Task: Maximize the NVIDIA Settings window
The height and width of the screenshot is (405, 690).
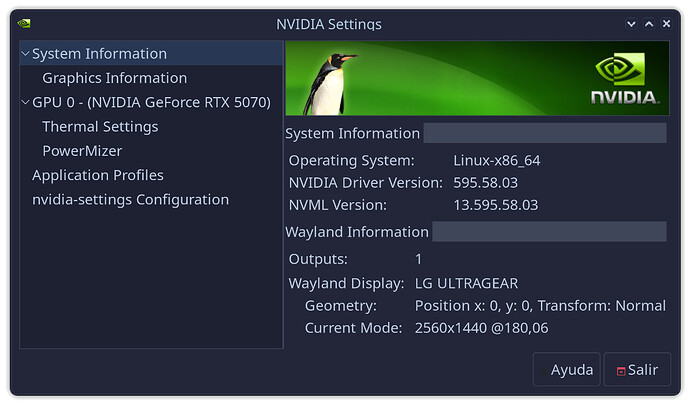Action: 649,24
